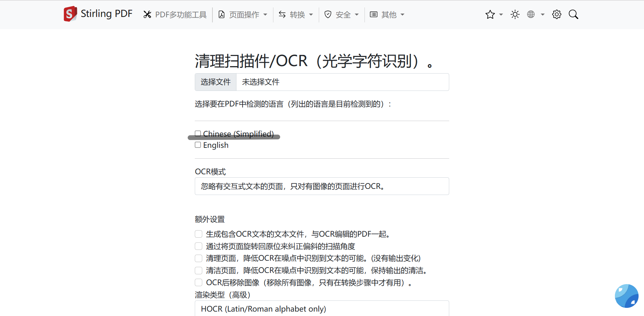Toggle dark mode with sun icon

[x=515, y=15]
